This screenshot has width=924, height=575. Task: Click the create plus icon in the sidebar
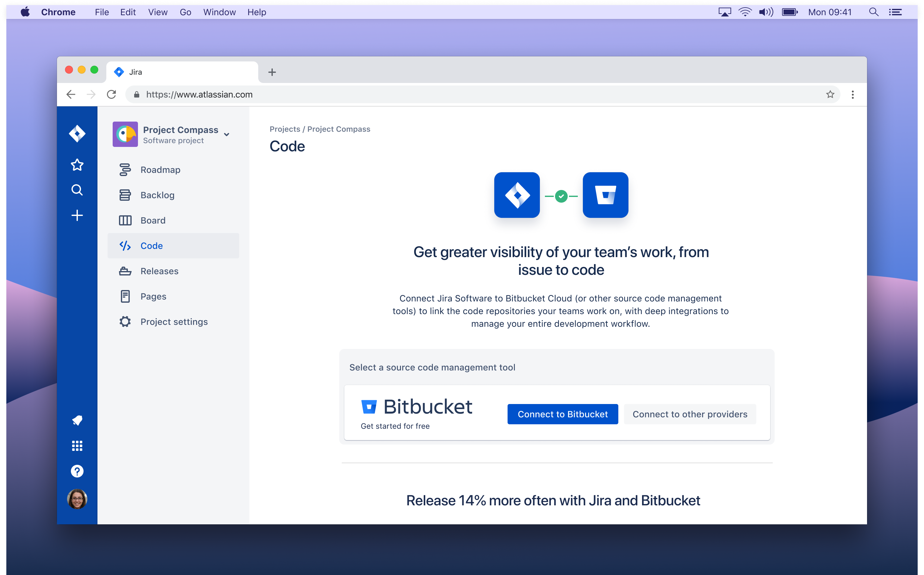point(77,215)
